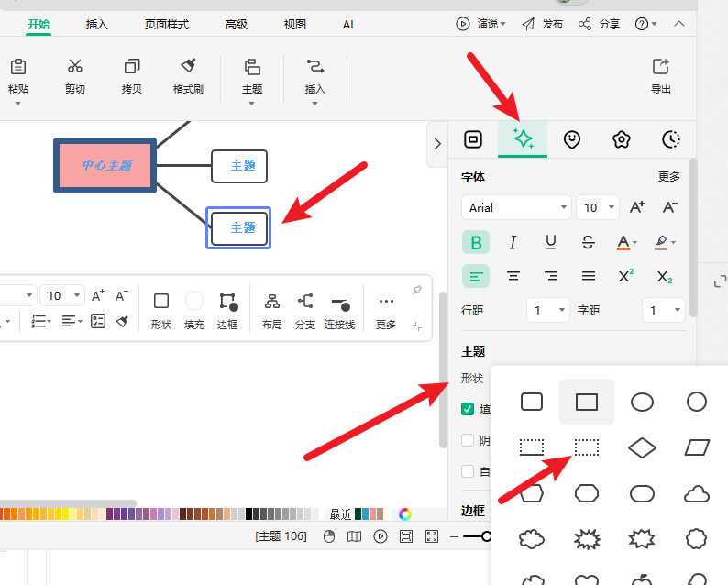
Task: Switch to the 插入 ribbon tab
Action: point(96,25)
